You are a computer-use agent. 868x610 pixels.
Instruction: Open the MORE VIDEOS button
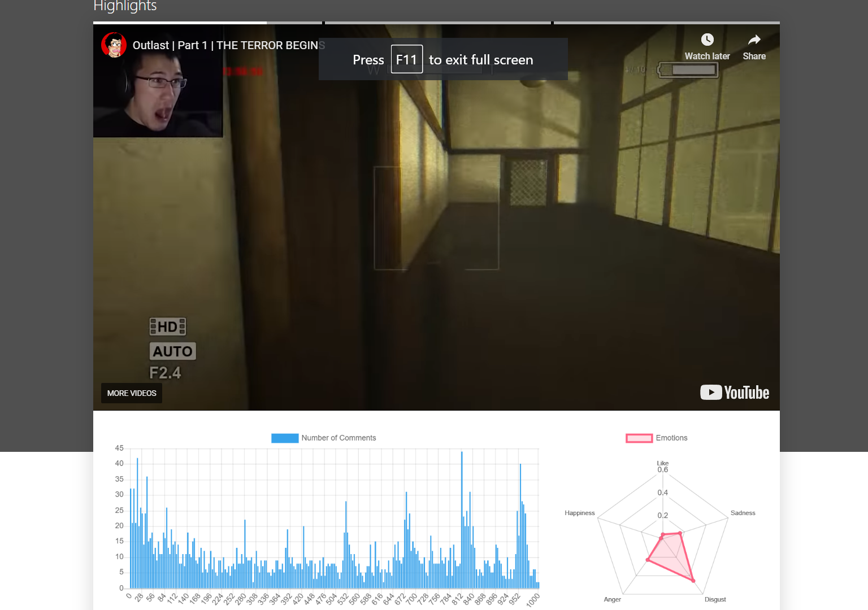coord(132,393)
